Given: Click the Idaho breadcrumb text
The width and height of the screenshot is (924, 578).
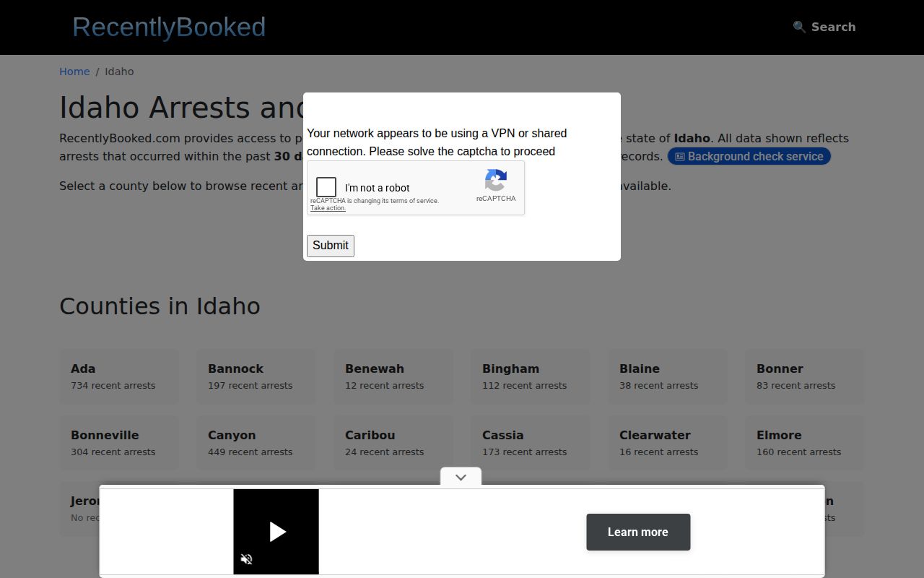Looking at the screenshot, I should click(x=119, y=72).
